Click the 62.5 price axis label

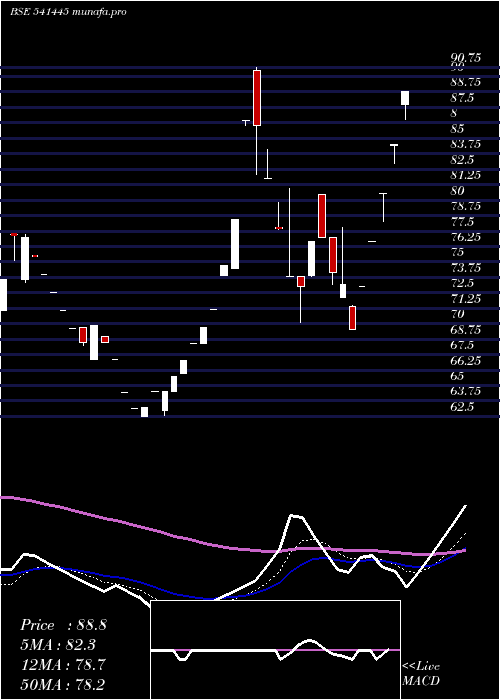[x=462, y=407]
